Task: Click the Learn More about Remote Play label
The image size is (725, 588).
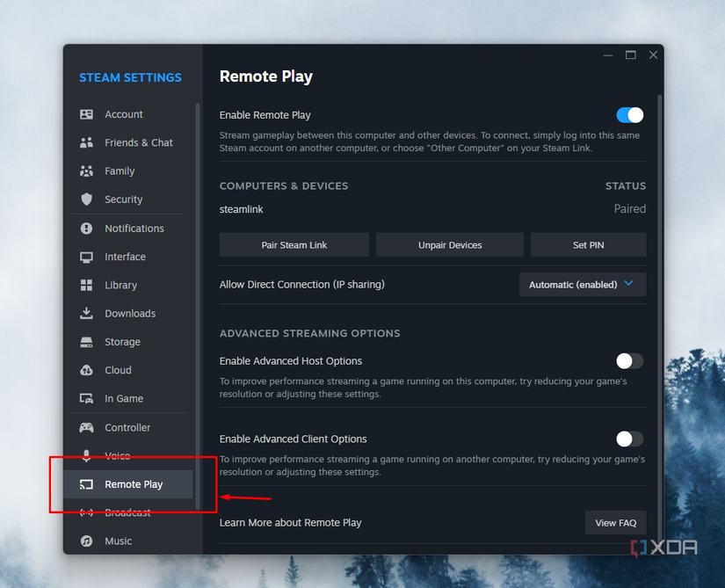Action: (x=290, y=523)
